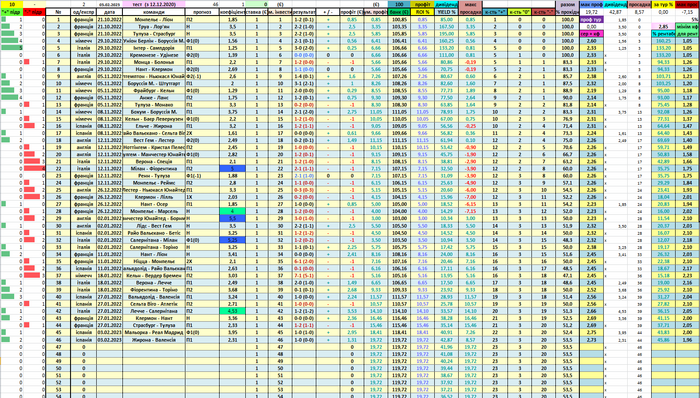Select the green 'банк (€)' header cell

(399, 12)
